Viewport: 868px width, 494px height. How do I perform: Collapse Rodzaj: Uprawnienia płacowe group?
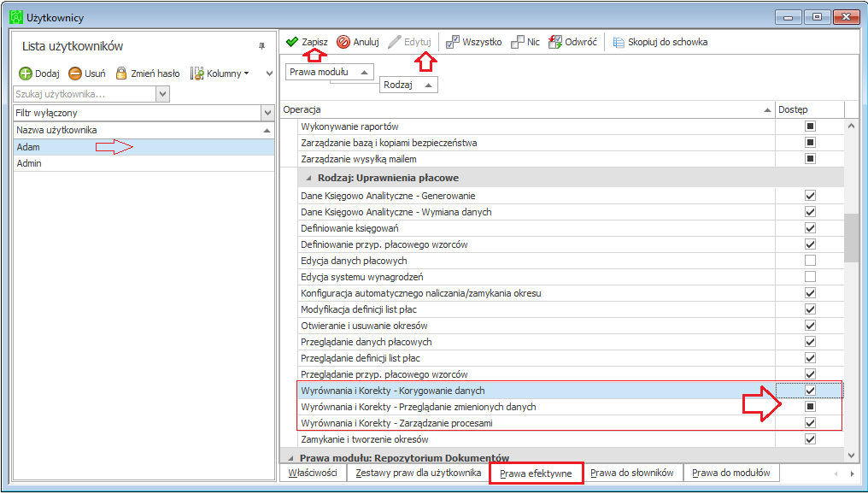(308, 179)
